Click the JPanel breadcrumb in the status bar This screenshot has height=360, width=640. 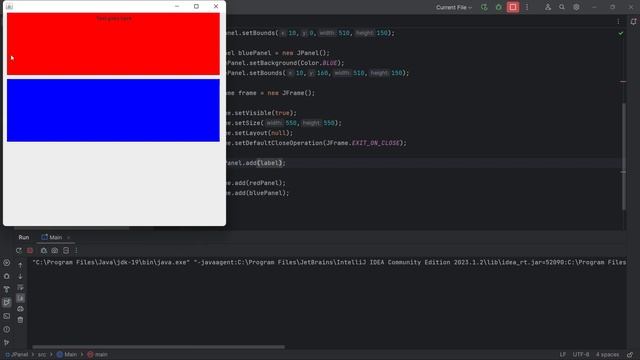click(17, 355)
